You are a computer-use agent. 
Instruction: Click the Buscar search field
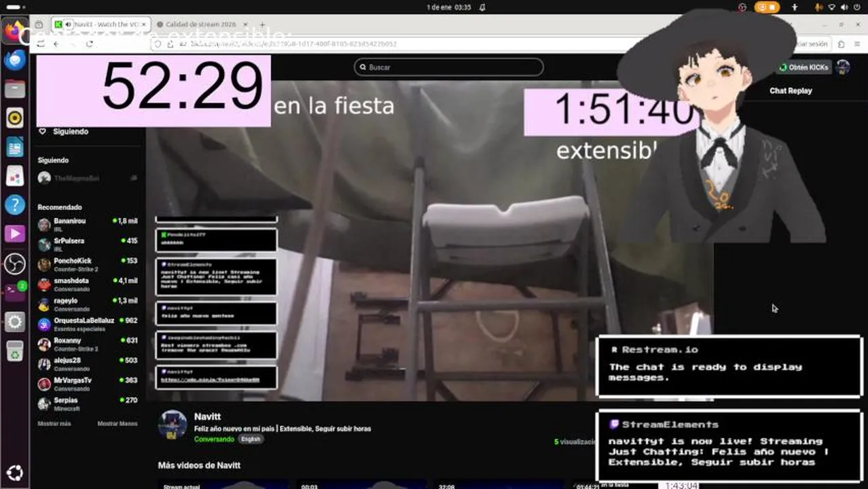[449, 67]
